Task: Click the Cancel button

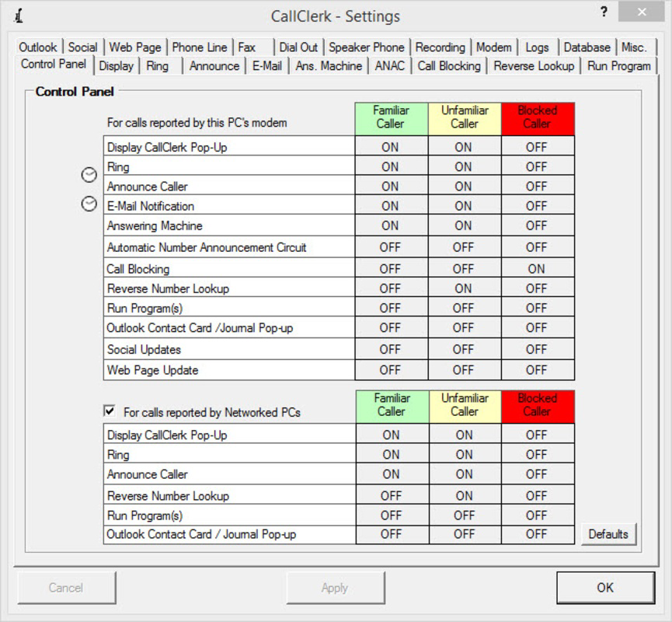Action: click(66, 587)
